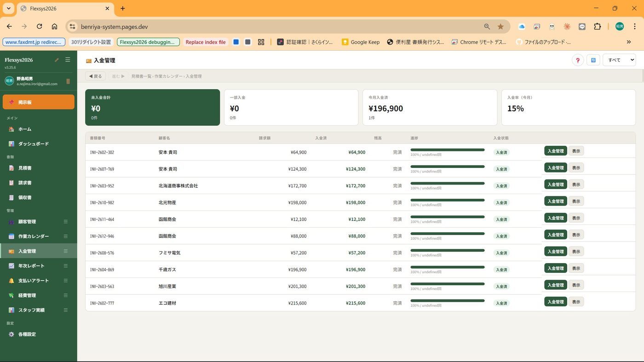The height and width of the screenshot is (362, 644).
Task: Click the 年次レポート chart icon
Action: [11, 266]
